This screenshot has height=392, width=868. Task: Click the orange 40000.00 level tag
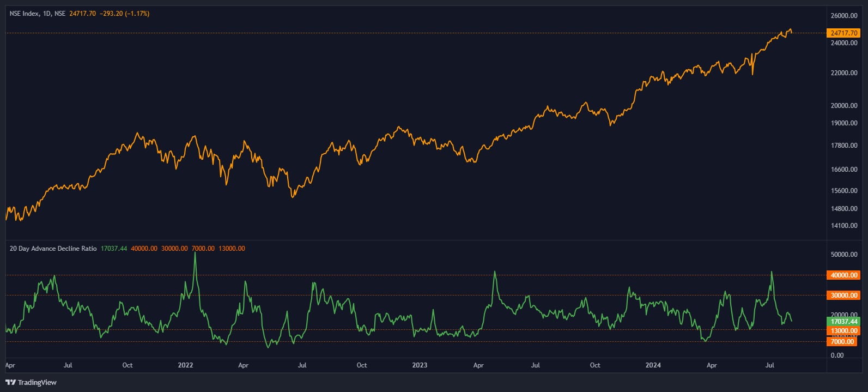pos(843,275)
